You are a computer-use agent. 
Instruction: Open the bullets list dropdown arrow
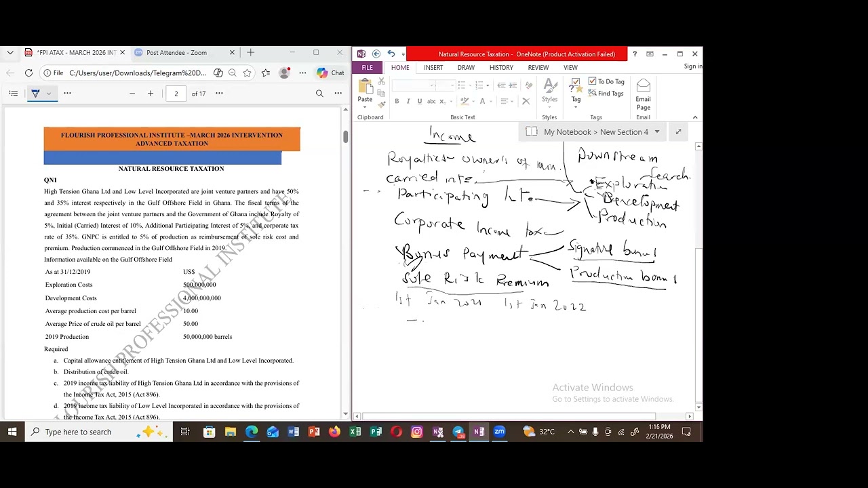pos(469,85)
